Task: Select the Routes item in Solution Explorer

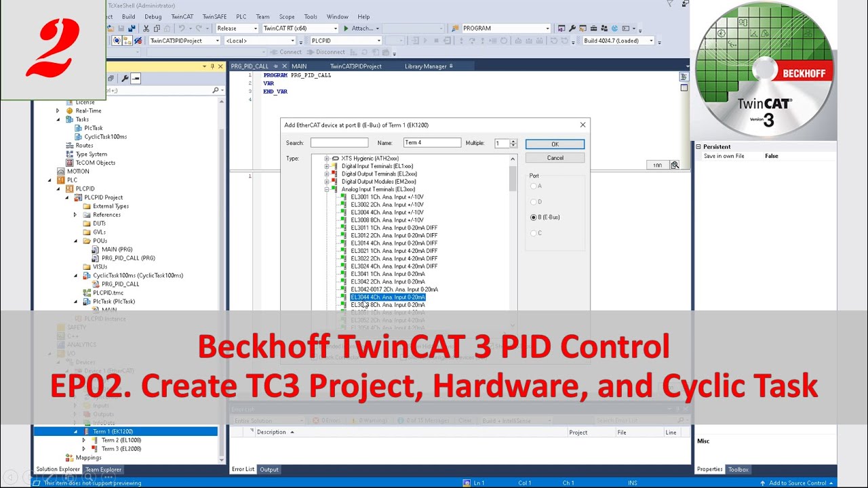Action: [84, 145]
